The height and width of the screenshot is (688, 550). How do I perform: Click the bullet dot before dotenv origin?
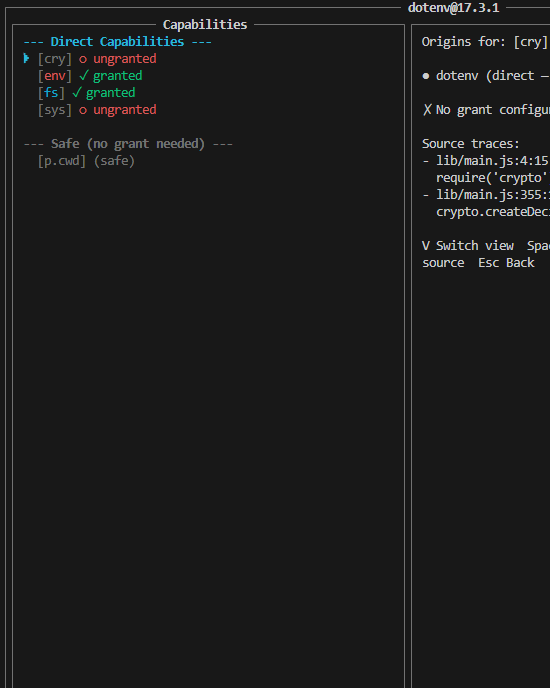click(426, 76)
